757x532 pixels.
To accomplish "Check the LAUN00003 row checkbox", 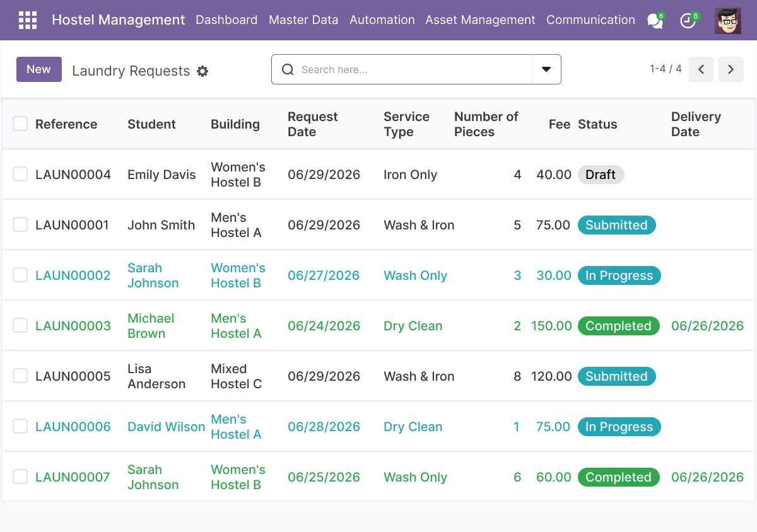I will point(20,325).
